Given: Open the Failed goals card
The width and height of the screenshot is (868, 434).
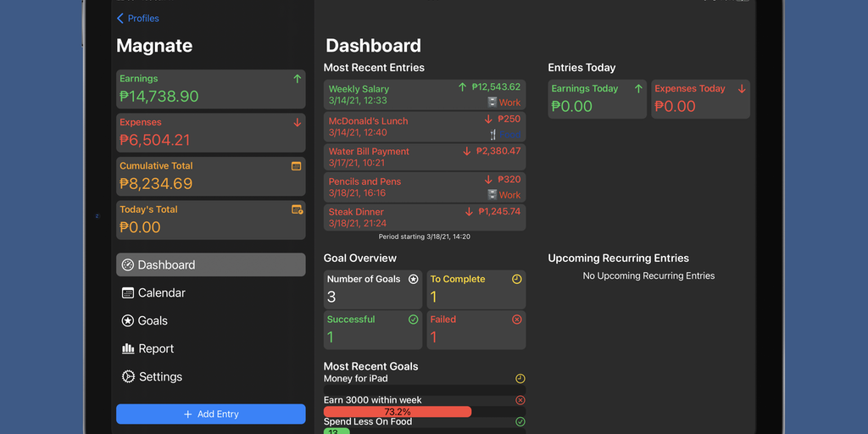Looking at the screenshot, I should click(476, 330).
